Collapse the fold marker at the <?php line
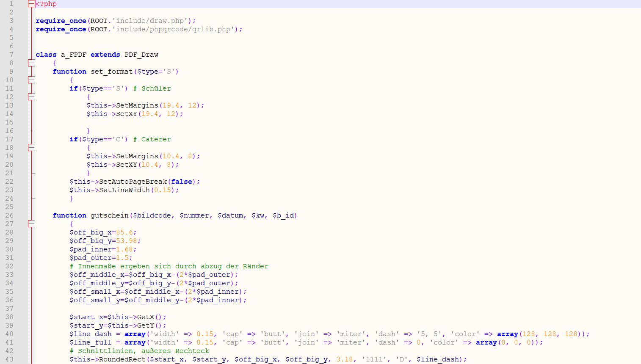Screen dimensions: 641x364 coord(31,4)
